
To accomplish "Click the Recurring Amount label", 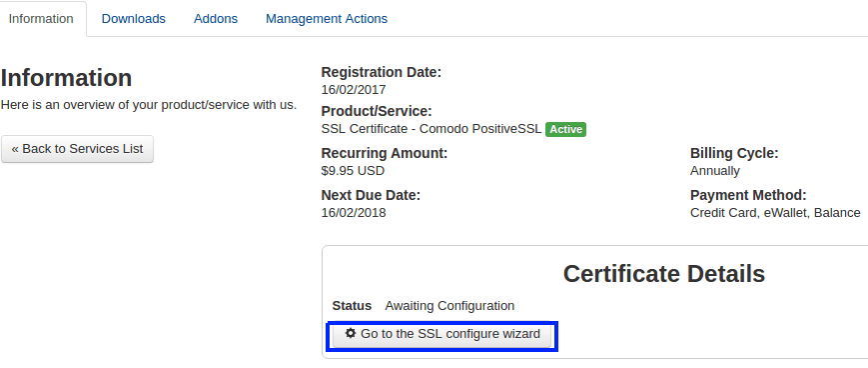I will [385, 154].
